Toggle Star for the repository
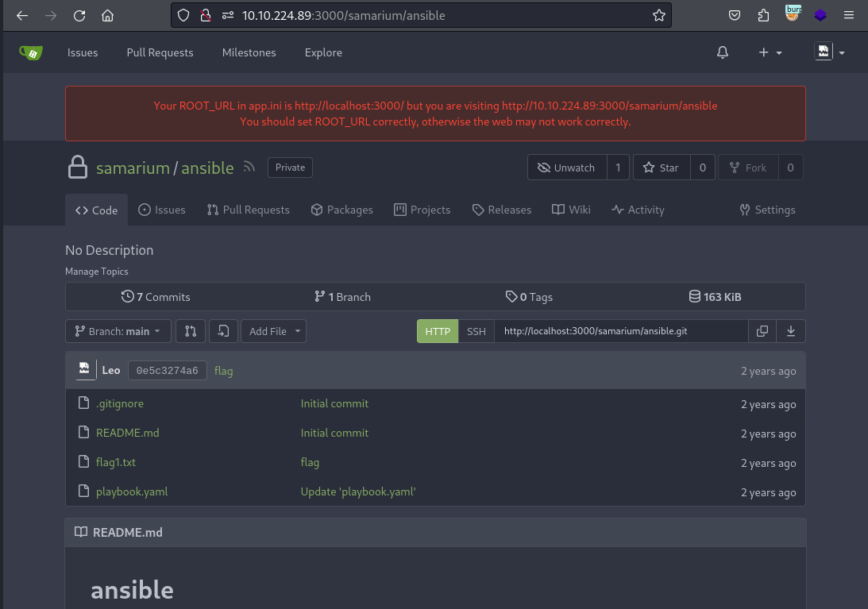Screen dimensions: 868x609 662,168
